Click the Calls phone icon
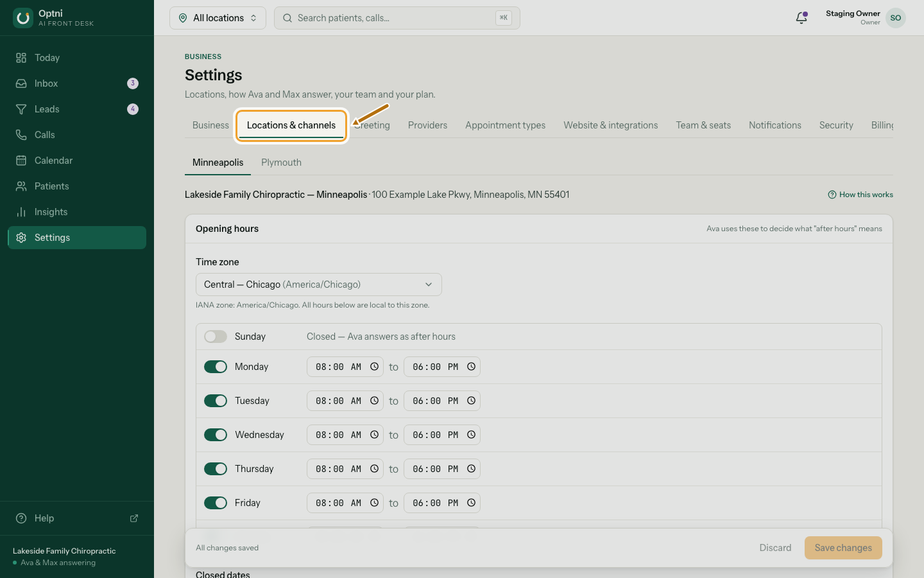 tap(21, 135)
